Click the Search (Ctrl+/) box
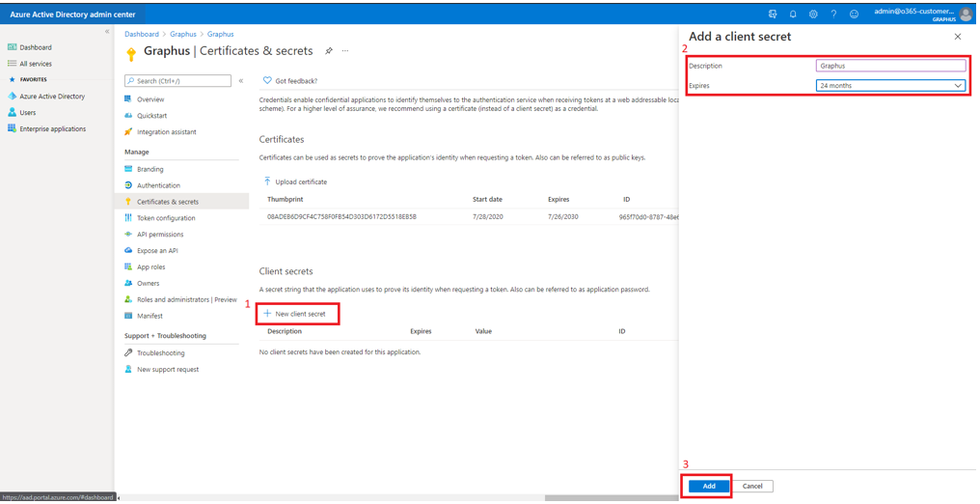The height and width of the screenshot is (504, 980). pyautogui.click(x=177, y=81)
